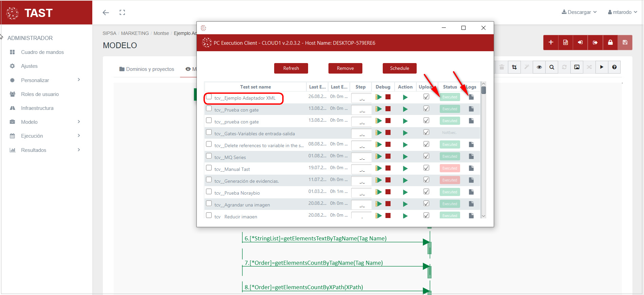Run action play for tcv__Manual Tast
This screenshot has width=644, height=295.
pos(405,168)
